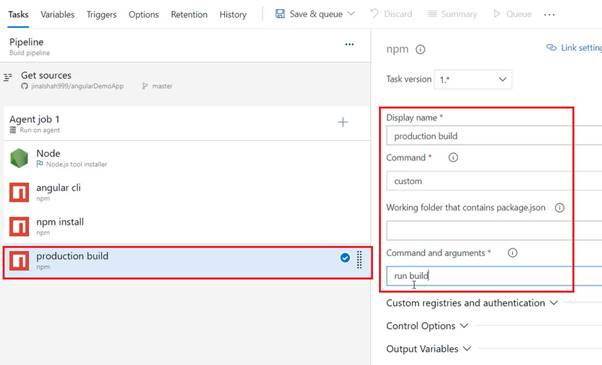The image size is (602, 365).
Task: Open the History tab
Action: click(233, 15)
